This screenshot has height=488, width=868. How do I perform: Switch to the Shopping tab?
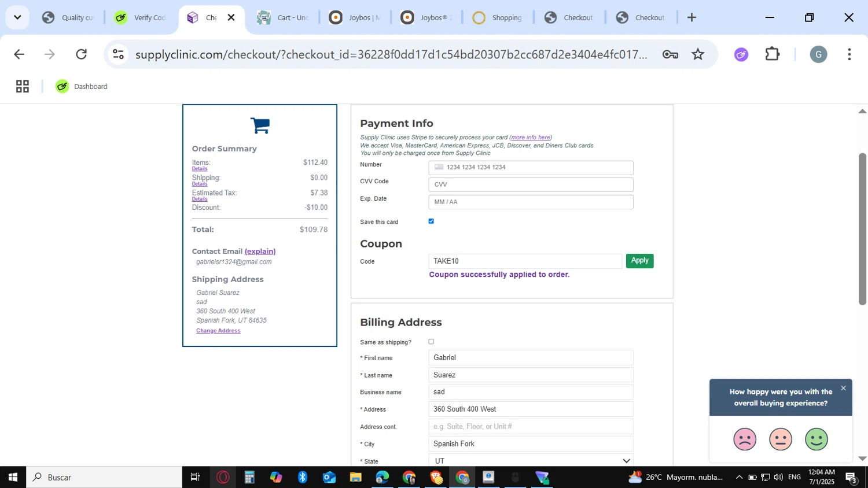pyautogui.click(x=498, y=17)
